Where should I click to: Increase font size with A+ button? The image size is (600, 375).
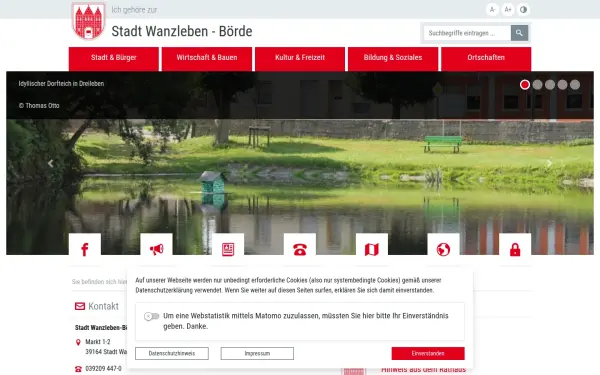click(x=508, y=10)
